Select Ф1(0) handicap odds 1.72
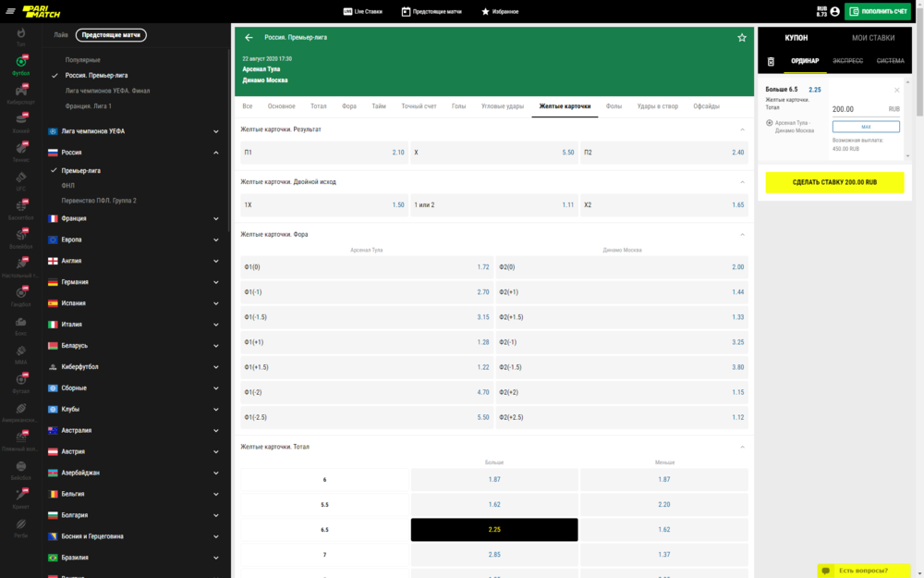This screenshot has height=578, width=924. coord(367,267)
